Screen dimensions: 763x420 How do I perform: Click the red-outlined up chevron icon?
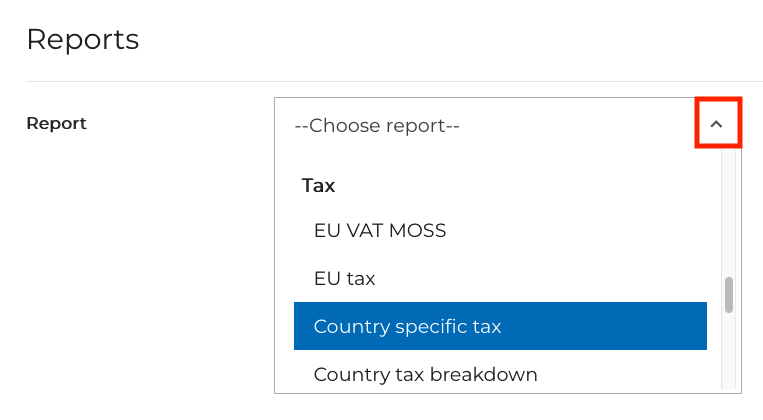(717, 124)
